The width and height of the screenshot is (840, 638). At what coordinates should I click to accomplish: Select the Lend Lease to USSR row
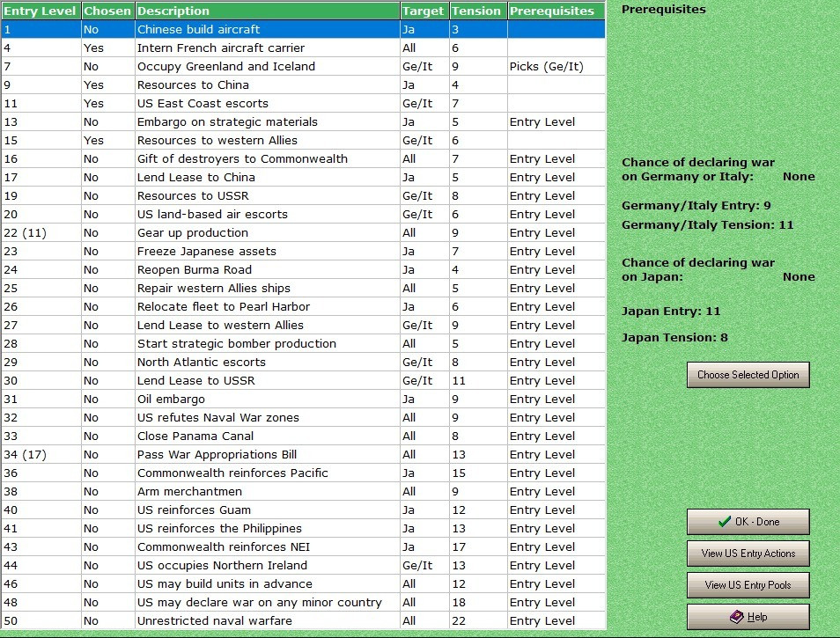click(303, 380)
